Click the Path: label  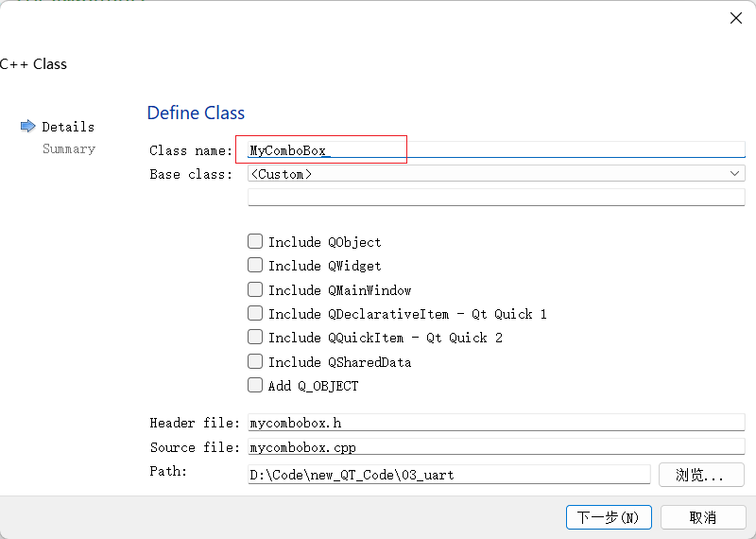tap(168, 471)
